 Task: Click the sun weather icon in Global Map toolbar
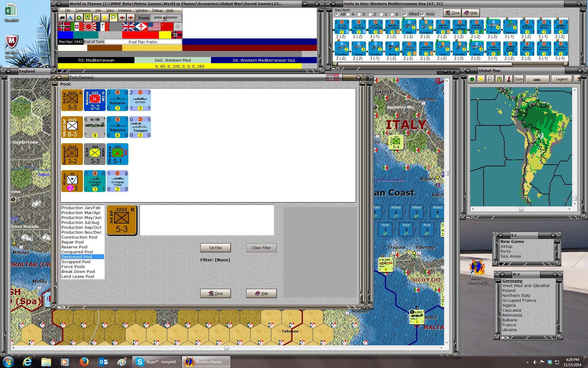(481, 79)
